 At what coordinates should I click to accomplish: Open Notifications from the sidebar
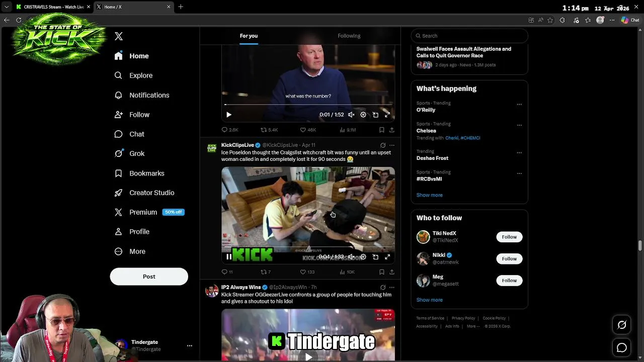pos(142,95)
